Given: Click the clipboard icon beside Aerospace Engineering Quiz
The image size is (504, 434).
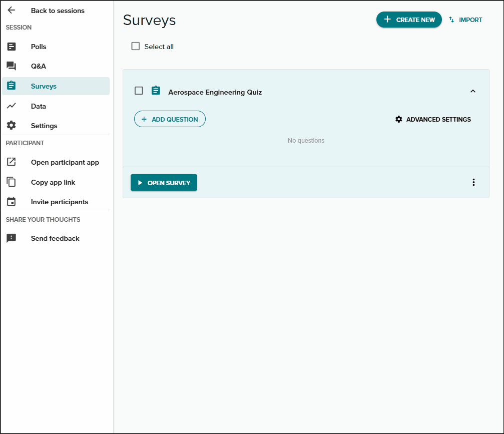Looking at the screenshot, I should (156, 91).
